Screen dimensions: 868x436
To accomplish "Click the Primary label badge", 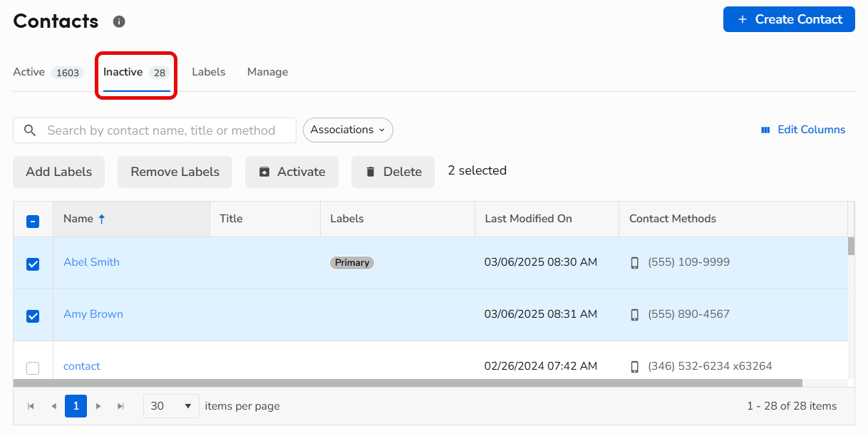I will pyautogui.click(x=352, y=263).
